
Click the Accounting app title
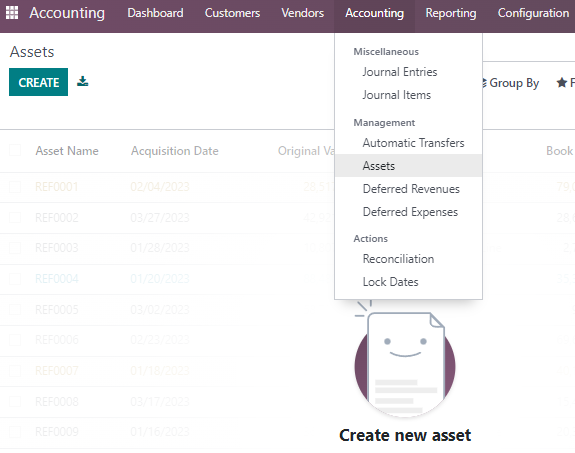point(67,13)
